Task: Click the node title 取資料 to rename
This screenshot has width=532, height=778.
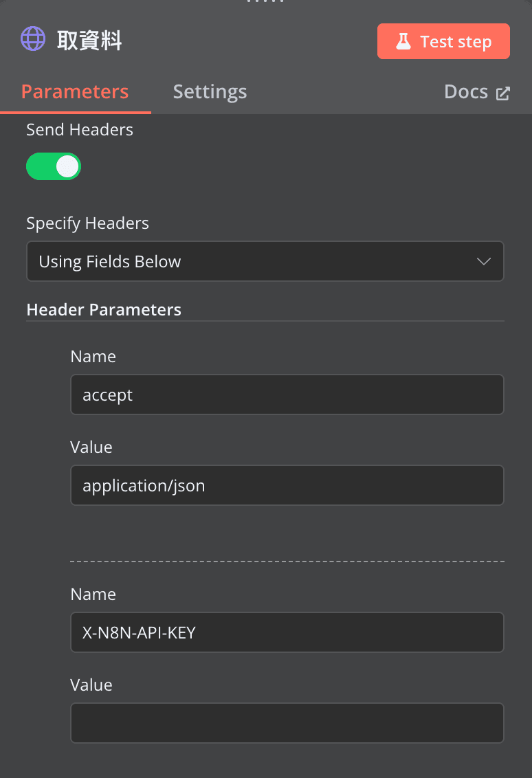Action: click(x=89, y=41)
